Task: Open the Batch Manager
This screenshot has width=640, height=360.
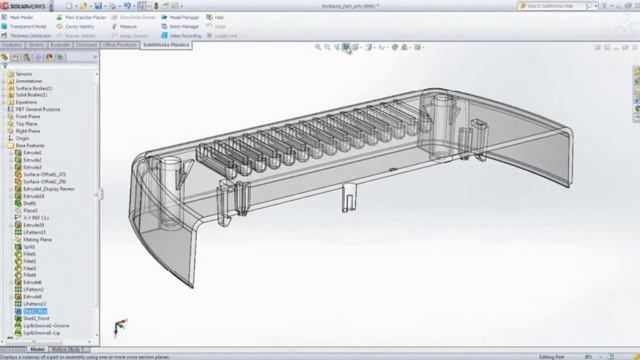Action: pyautogui.click(x=180, y=27)
